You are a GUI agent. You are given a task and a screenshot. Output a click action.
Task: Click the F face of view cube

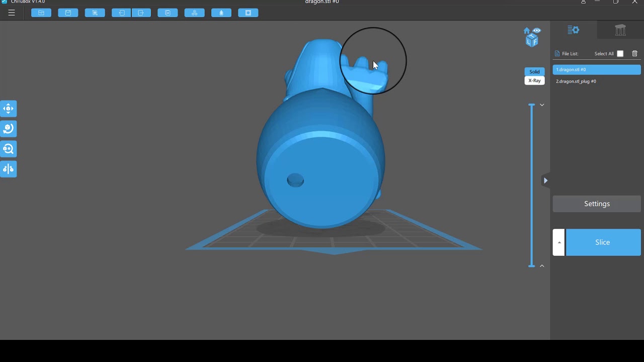pyautogui.click(x=535, y=42)
